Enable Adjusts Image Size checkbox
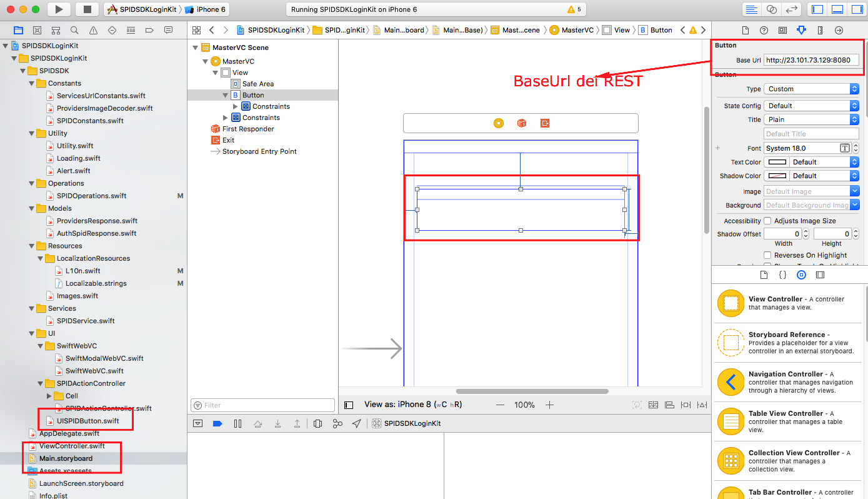 click(x=767, y=221)
